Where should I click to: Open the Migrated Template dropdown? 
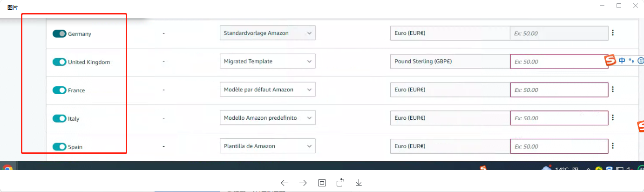tap(268, 61)
